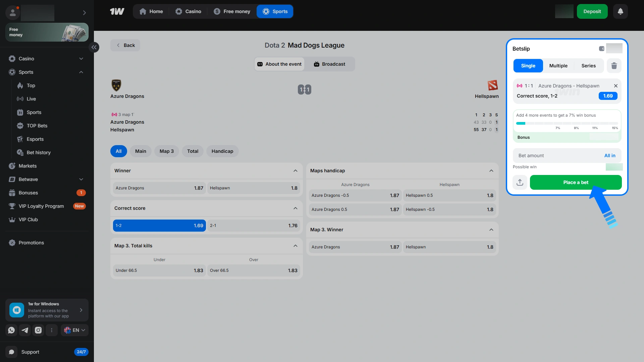Collapse Map 3. Winner market
This screenshot has height=362, width=644.
tap(491, 230)
